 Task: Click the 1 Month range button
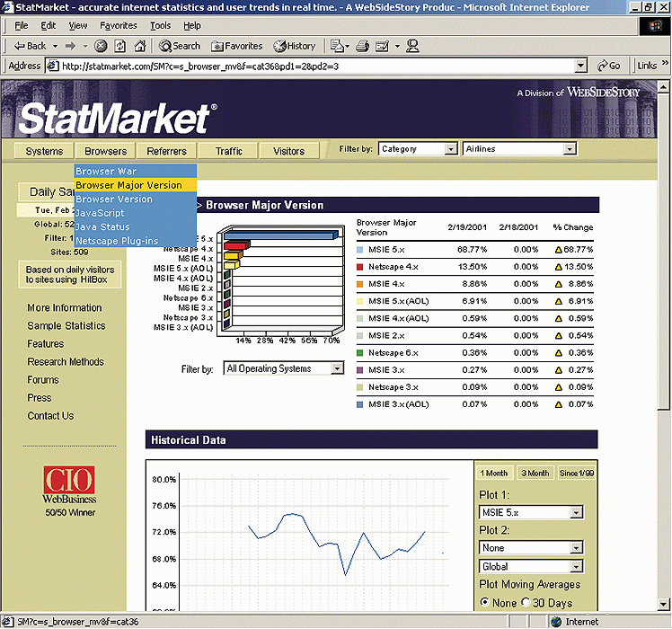pyautogui.click(x=494, y=473)
